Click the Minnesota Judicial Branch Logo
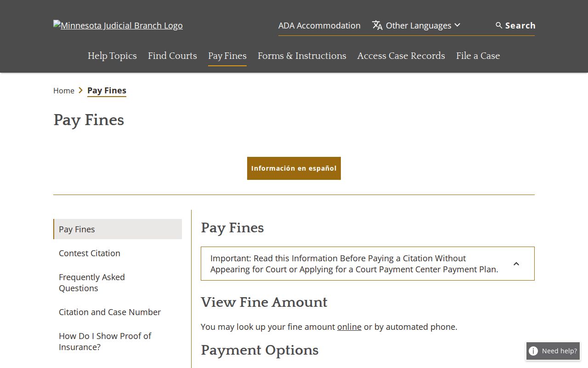The height and width of the screenshot is (368, 588). pyautogui.click(x=118, y=25)
